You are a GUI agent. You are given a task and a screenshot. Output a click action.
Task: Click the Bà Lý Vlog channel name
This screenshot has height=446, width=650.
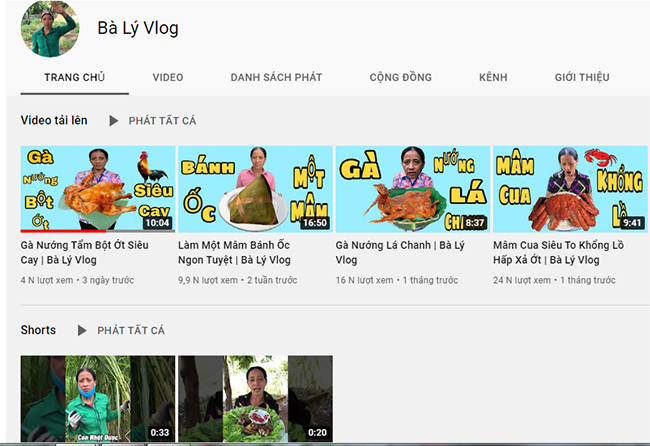(x=138, y=28)
